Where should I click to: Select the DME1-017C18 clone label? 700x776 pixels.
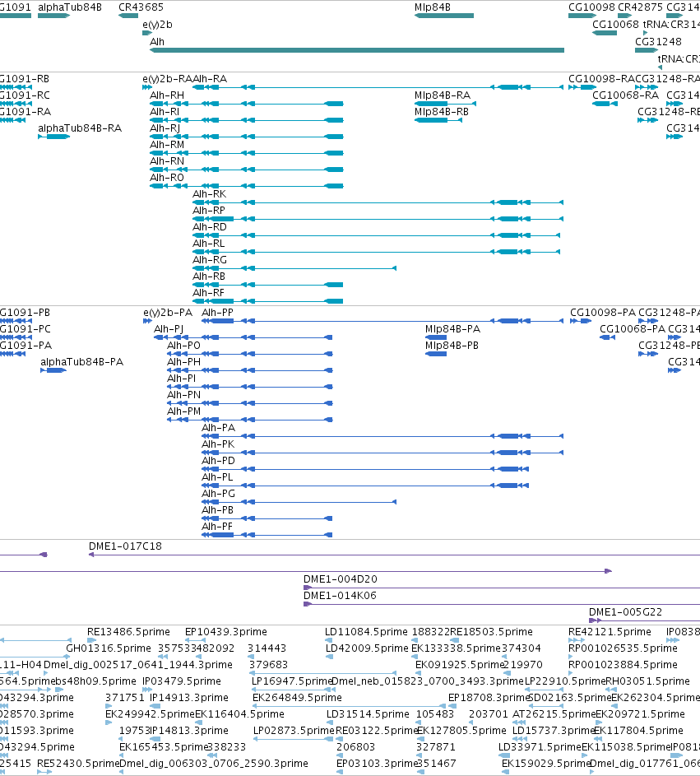coord(125,546)
